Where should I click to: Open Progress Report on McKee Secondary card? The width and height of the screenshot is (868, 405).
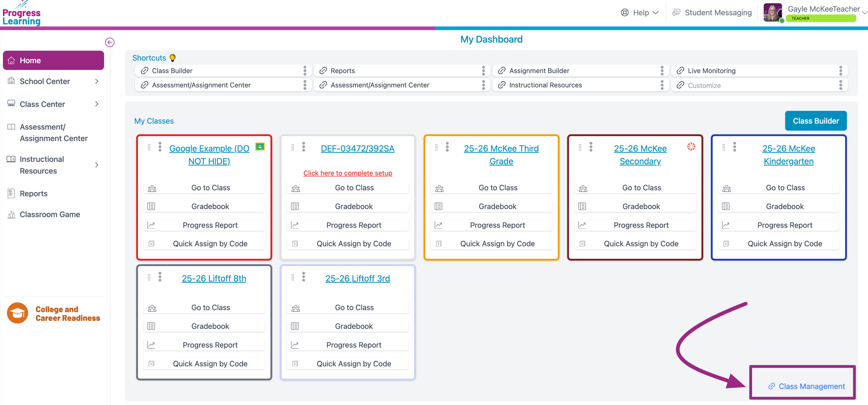[635, 225]
